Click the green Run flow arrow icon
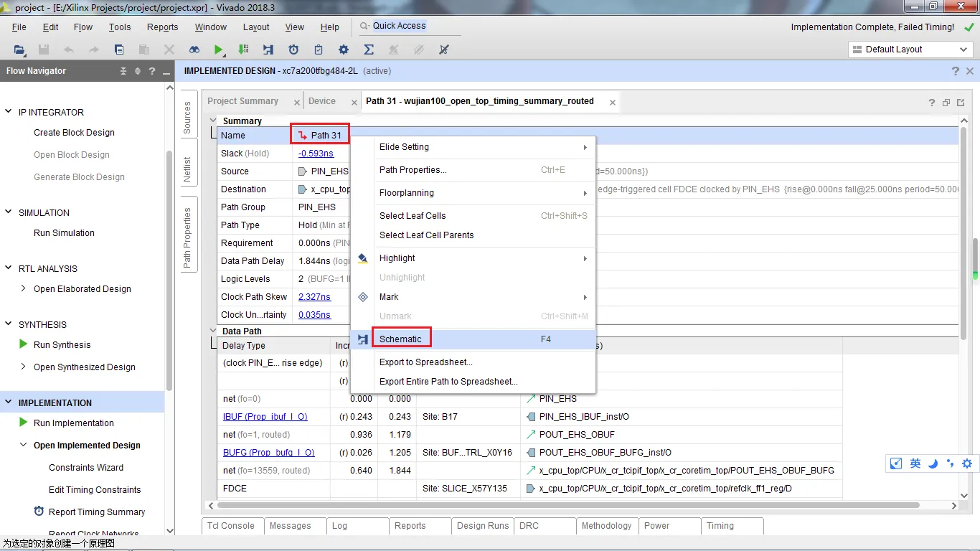Image resolution: width=980 pixels, height=551 pixels. 218,50
